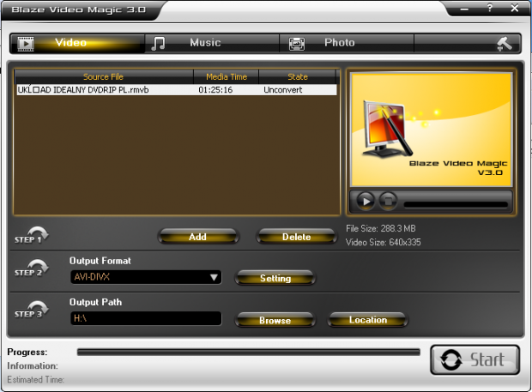Click the Output Path field H:\
The width and height of the screenshot is (532, 392).
coord(146,318)
